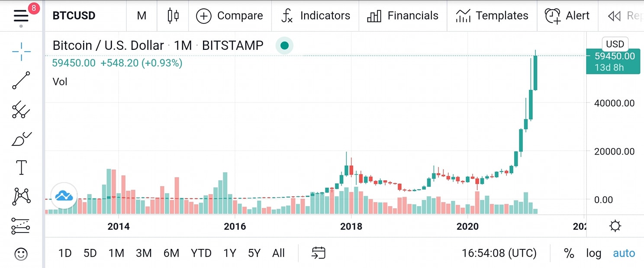The image size is (644, 268).
Task: Open the emoji icons tool
Action: pos(21,254)
